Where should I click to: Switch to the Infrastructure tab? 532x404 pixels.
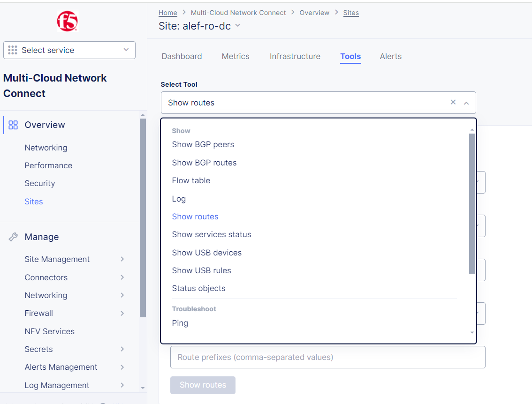(x=295, y=56)
